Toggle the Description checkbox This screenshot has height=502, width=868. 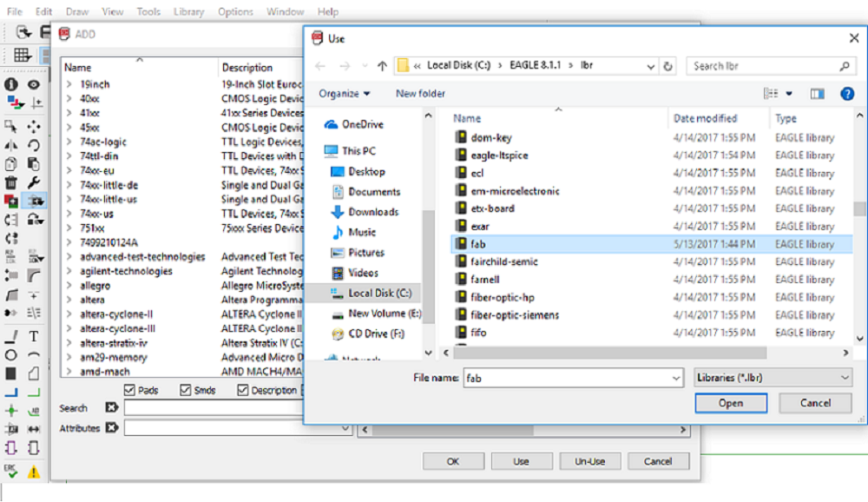point(242,390)
